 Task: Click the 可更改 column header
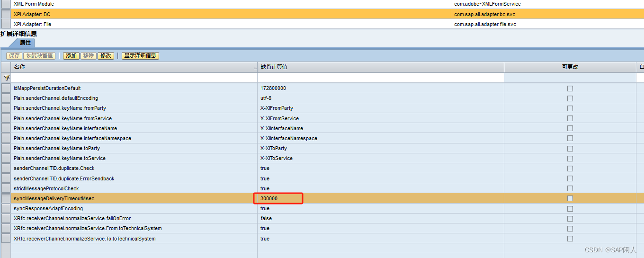[570, 67]
